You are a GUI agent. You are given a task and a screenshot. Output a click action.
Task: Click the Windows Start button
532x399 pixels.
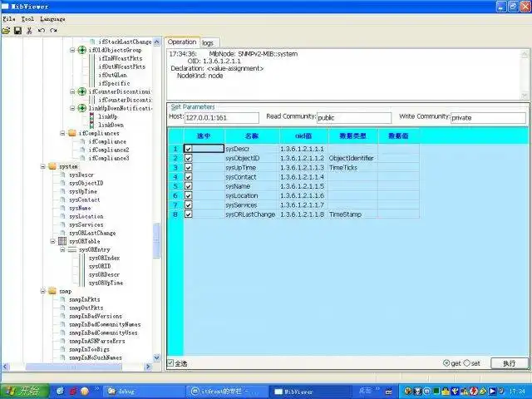point(24,392)
